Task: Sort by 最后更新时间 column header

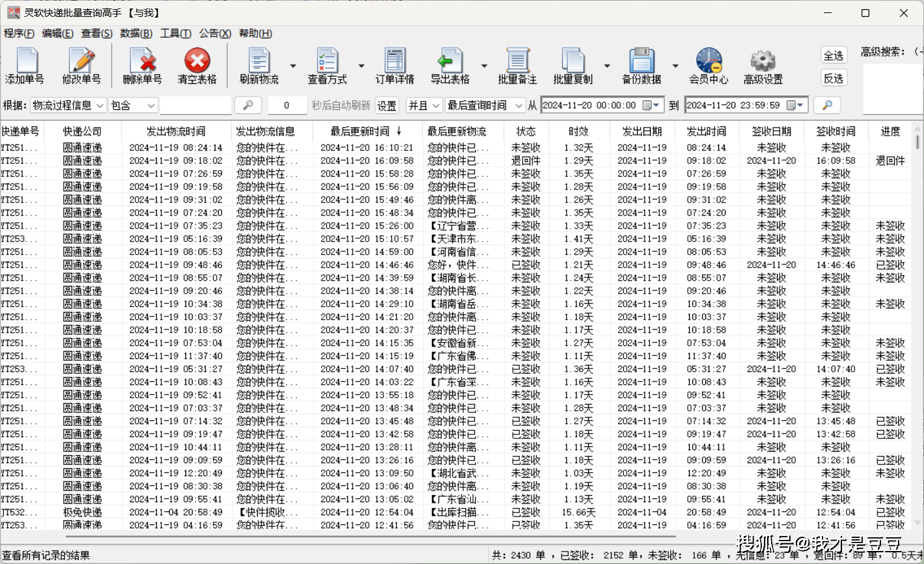Action: [367, 132]
